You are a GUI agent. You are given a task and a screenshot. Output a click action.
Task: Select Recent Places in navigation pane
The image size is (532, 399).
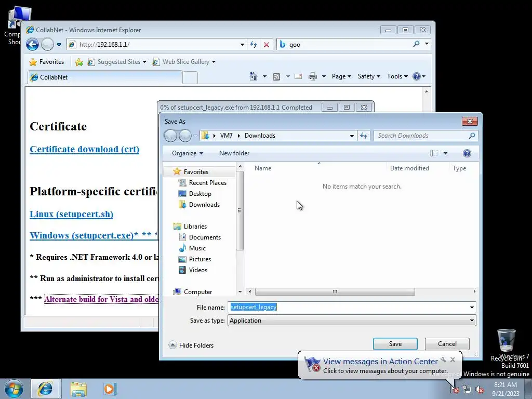point(203,183)
